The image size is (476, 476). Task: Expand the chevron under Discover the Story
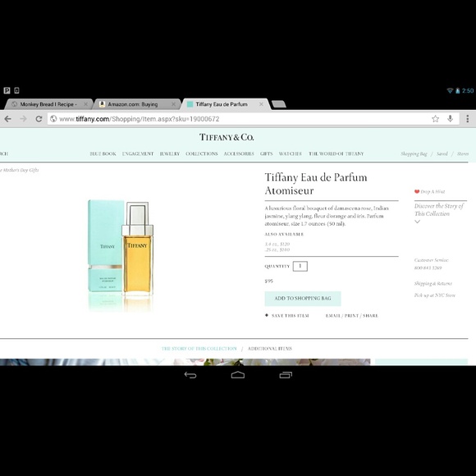418,222
